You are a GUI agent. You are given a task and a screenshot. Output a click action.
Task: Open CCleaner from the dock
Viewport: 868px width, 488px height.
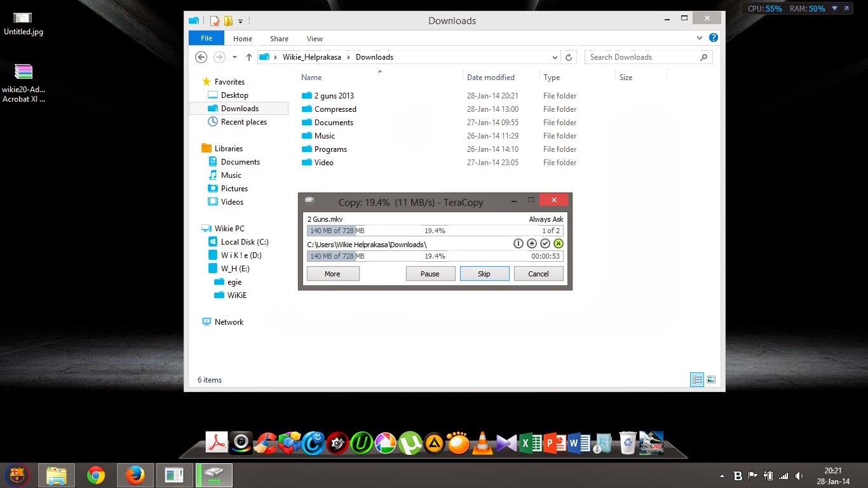[264, 443]
